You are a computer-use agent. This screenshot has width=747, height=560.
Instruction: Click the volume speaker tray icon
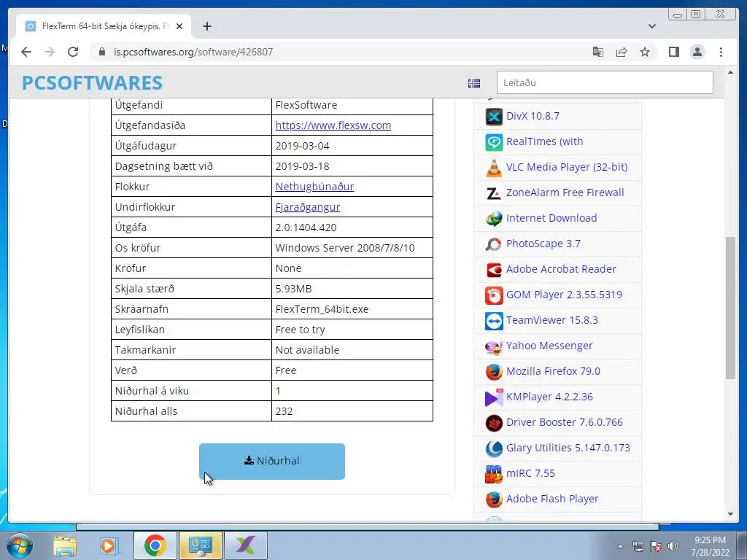(673, 546)
